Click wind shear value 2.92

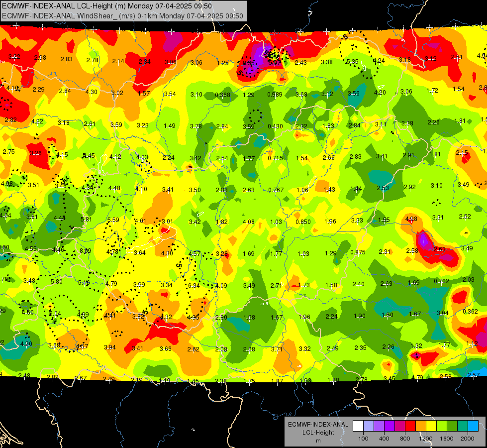tap(410, 187)
